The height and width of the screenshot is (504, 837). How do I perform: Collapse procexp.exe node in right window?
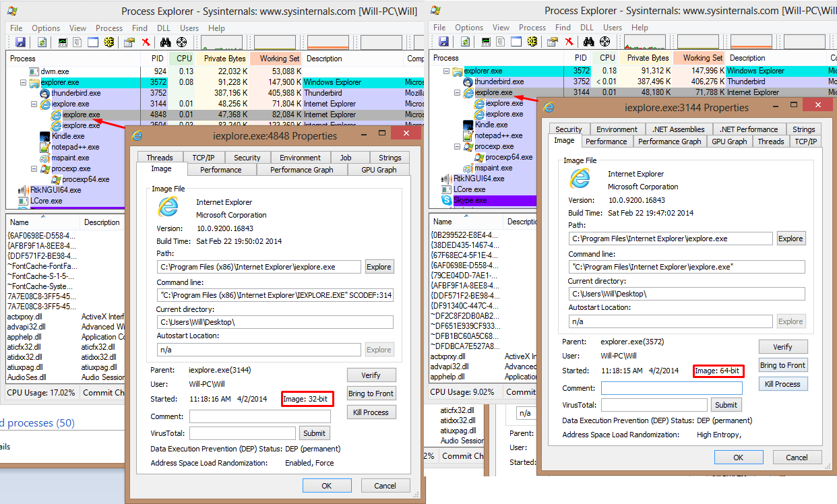(x=458, y=146)
